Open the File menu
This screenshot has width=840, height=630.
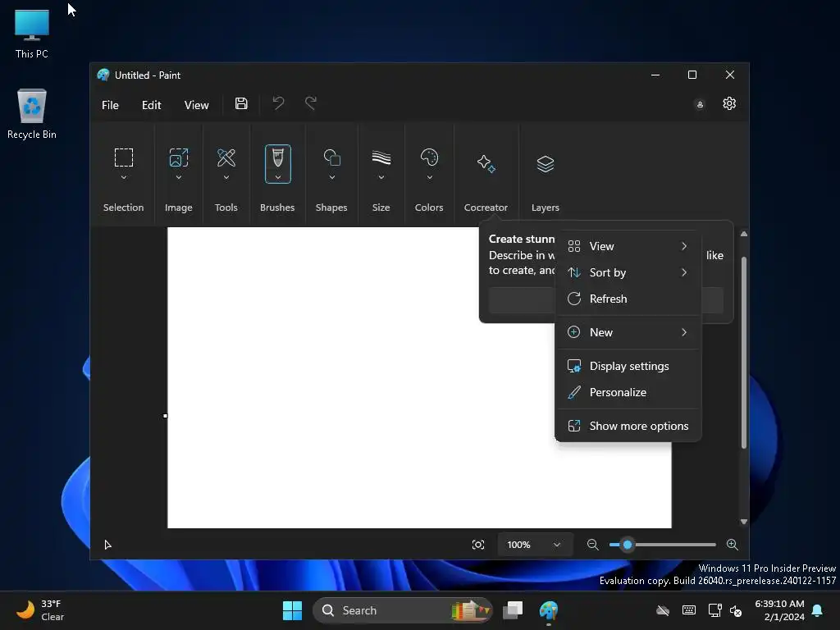[110, 105]
